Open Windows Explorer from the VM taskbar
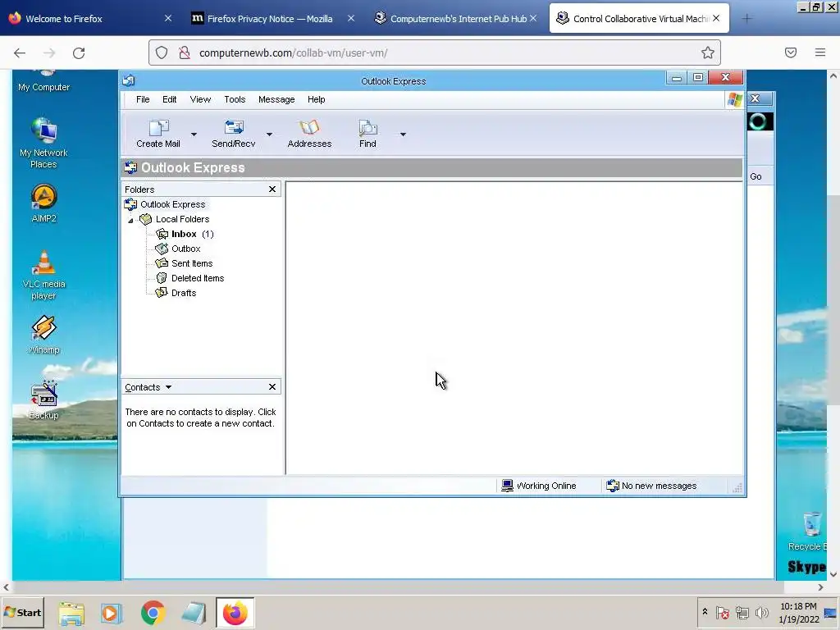The height and width of the screenshot is (630, 840). [x=71, y=613]
